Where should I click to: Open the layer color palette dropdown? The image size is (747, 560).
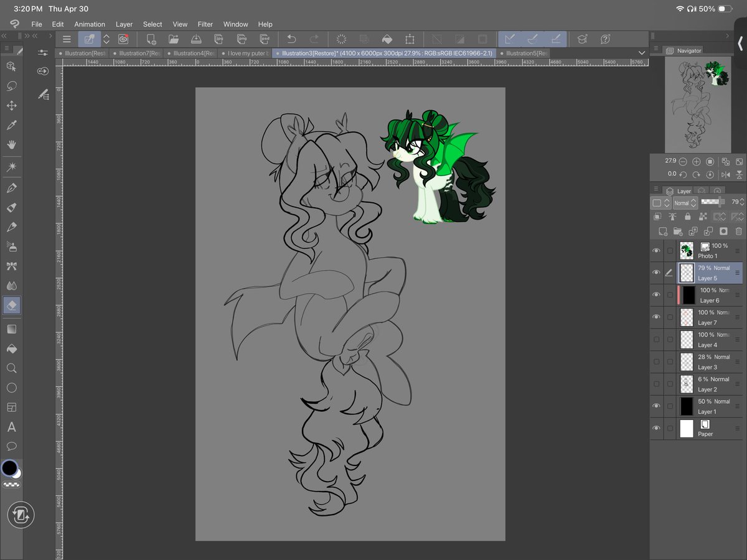coord(660,203)
